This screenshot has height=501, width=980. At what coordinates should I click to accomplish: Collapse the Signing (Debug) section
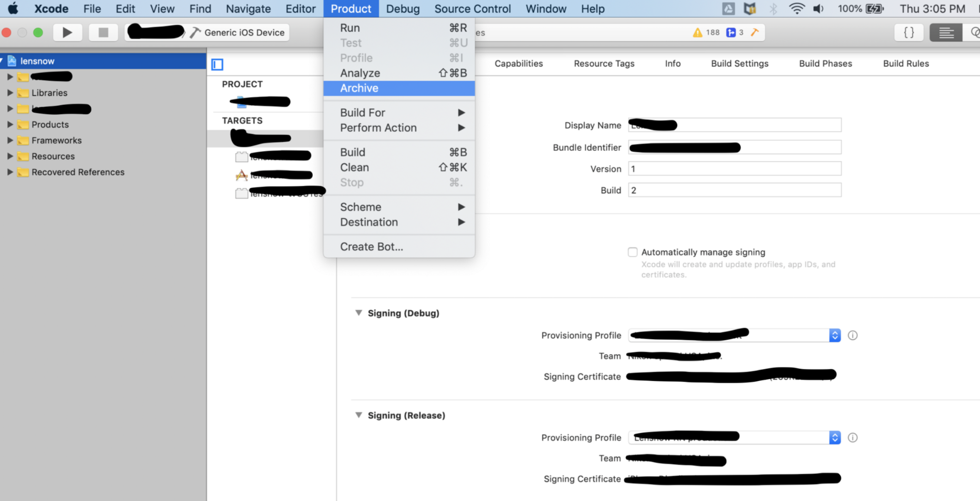click(359, 313)
